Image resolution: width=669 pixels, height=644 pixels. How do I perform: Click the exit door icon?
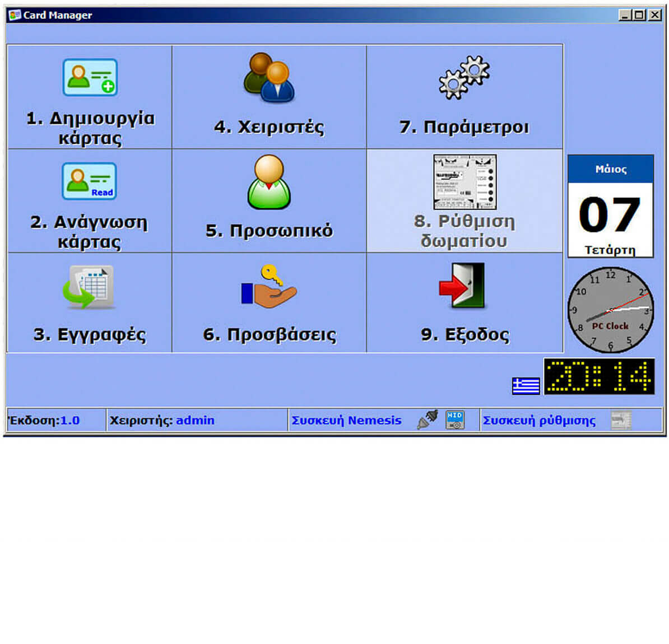(x=462, y=286)
